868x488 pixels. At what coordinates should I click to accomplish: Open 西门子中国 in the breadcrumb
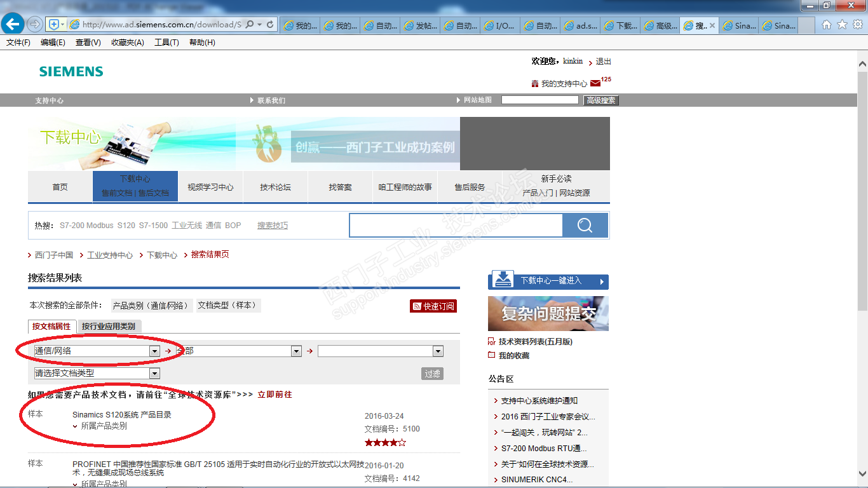pyautogui.click(x=54, y=255)
